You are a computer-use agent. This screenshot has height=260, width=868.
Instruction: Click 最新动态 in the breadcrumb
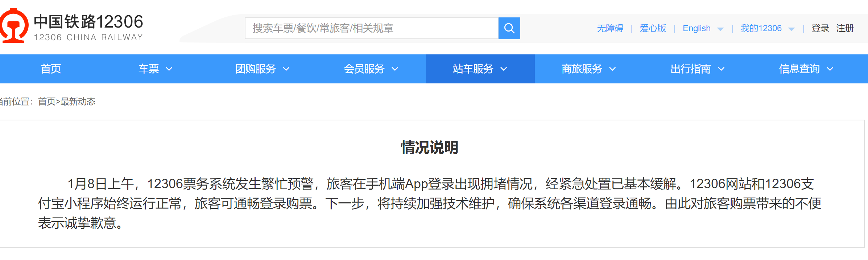pyautogui.click(x=78, y=102)
